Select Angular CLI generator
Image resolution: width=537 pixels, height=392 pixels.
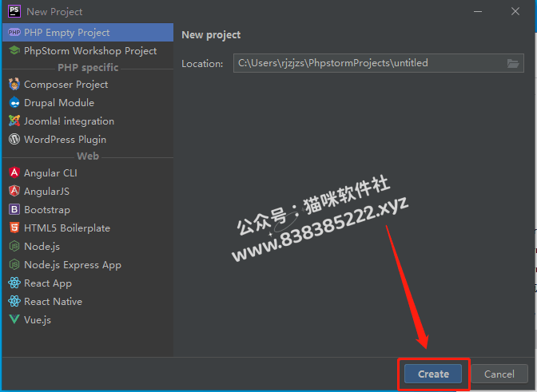click(88, 172)
